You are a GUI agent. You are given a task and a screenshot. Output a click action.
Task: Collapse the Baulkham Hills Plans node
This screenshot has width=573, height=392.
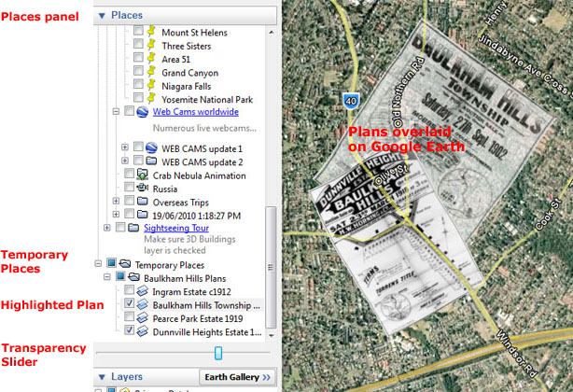point(107,277)
